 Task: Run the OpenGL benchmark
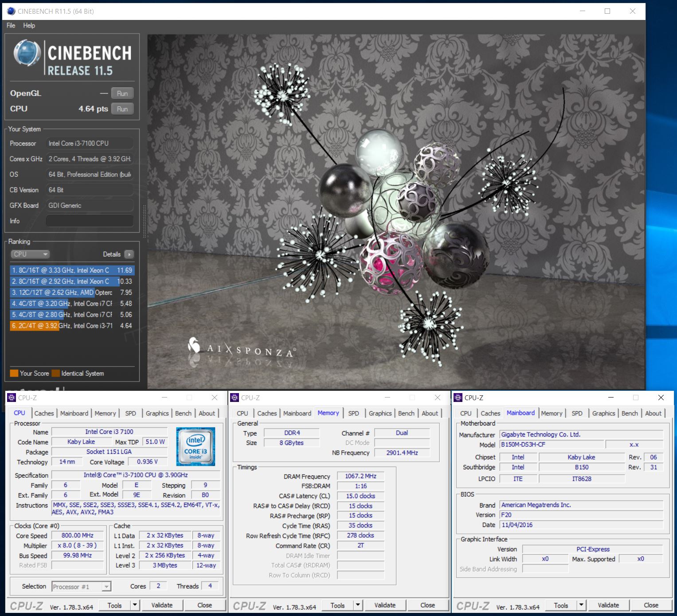122,94
